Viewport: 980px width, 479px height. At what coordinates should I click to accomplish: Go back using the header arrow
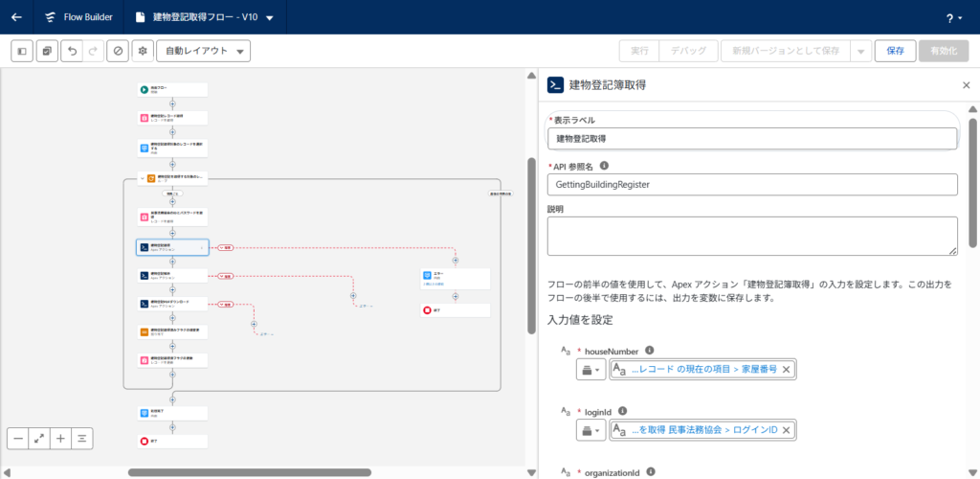point(17,17)
